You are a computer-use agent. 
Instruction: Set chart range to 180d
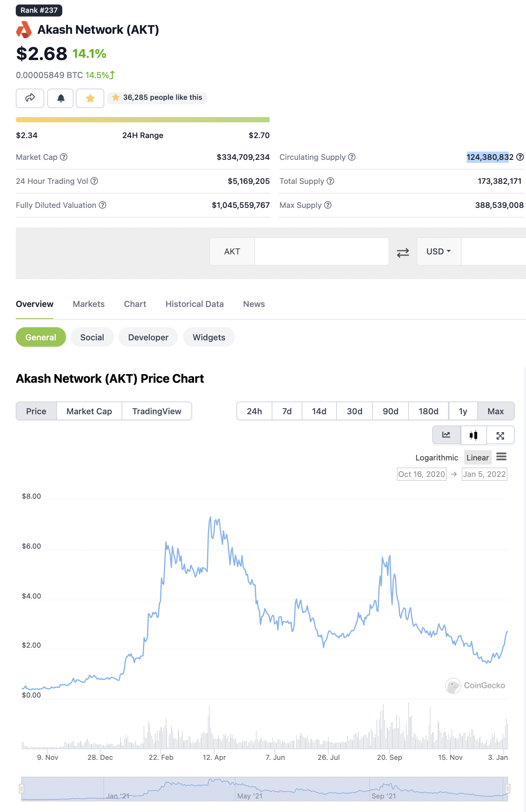[428, 411]
